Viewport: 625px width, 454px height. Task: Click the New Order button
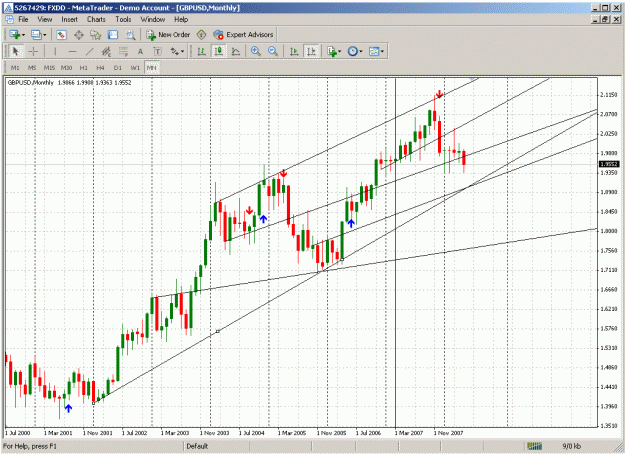pyautogui.click(x=168, y=35)
